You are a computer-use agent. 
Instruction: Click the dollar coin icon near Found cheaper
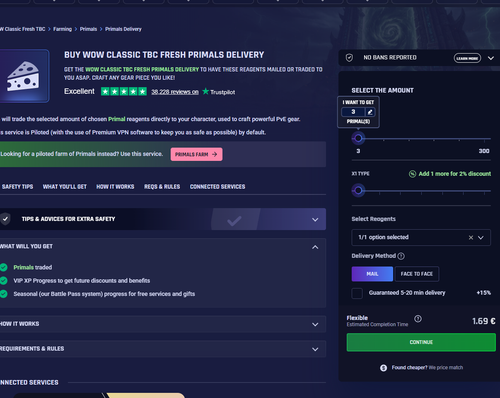point(383,368)
